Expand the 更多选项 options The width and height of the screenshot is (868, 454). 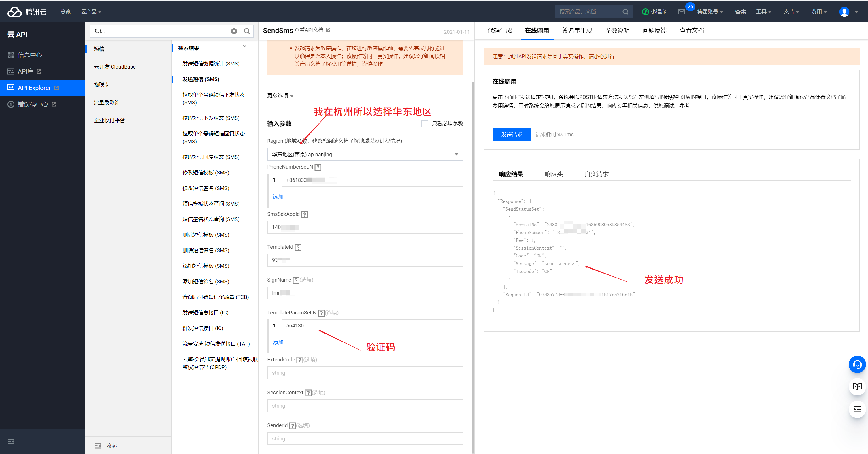[x=280, y=96]
